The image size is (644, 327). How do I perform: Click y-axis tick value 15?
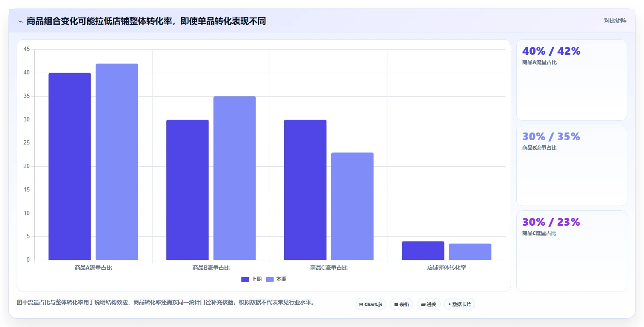pos(26,190)
